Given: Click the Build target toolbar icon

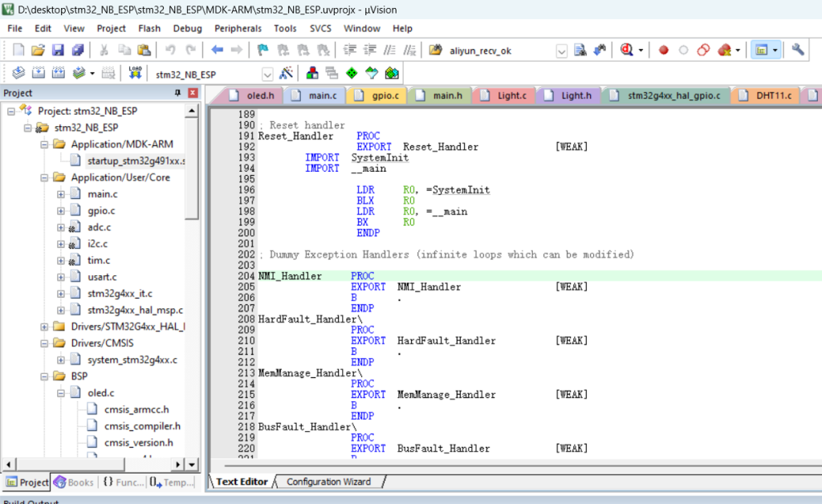Looking at the screenshot, I should point(38,73).
